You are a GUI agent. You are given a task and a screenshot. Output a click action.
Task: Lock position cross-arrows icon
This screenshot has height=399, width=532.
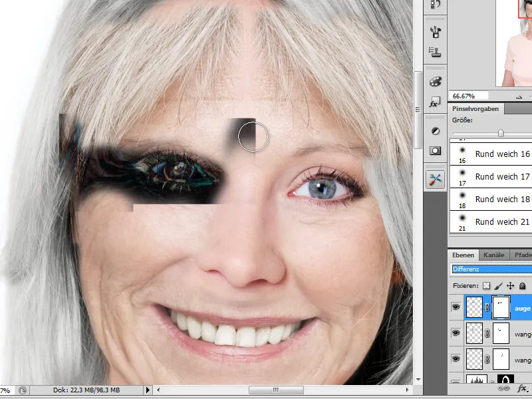(x=510, y=286)
